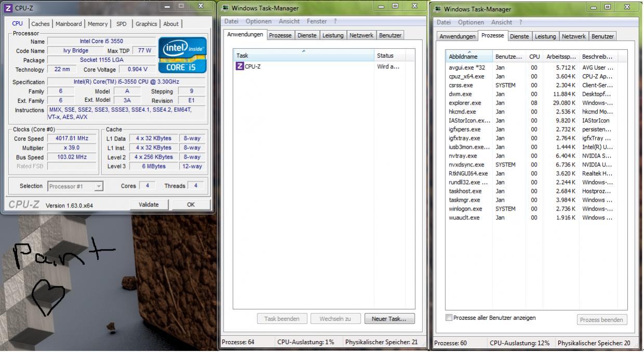Open the Processor #1 selection dropdown

coord(75,186)
